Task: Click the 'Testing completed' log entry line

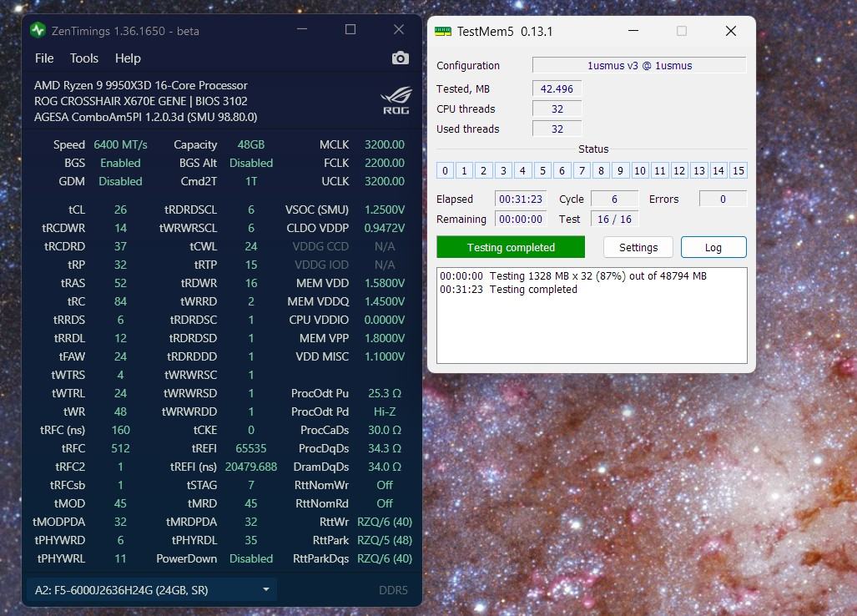Action: 508,289
